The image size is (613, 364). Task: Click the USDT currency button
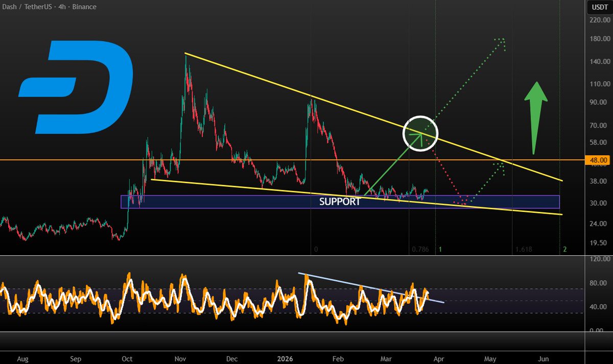(599, 7)
